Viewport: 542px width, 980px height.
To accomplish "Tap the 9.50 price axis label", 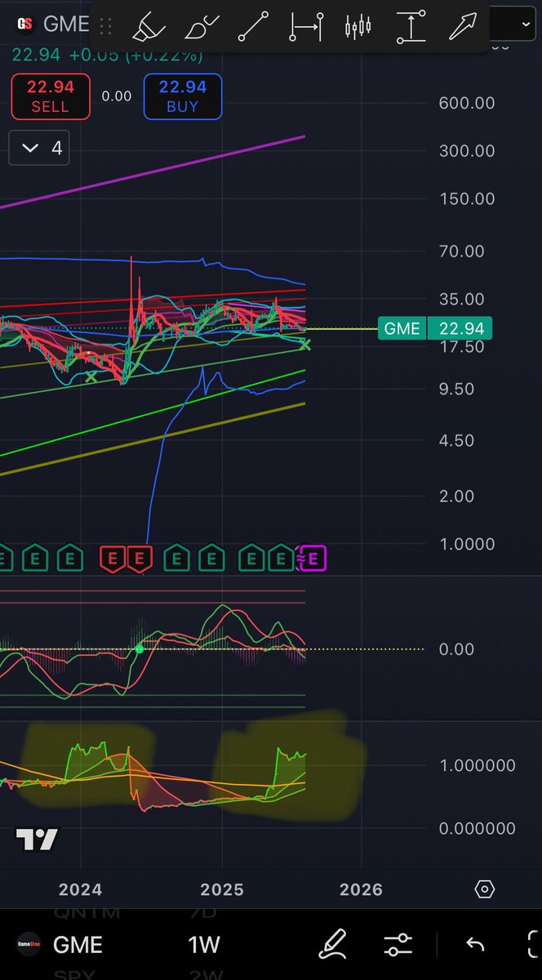I will click(456, 389).
